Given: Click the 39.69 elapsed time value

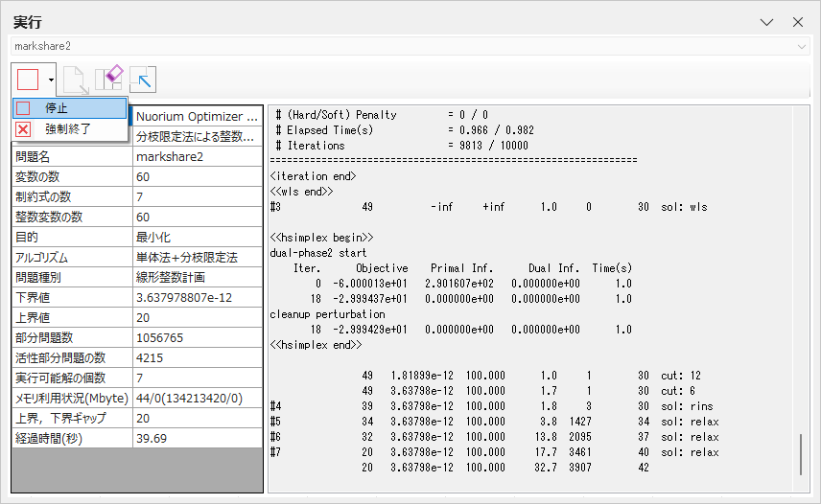Looking at the screenshot, I should [x=198, y=438].
